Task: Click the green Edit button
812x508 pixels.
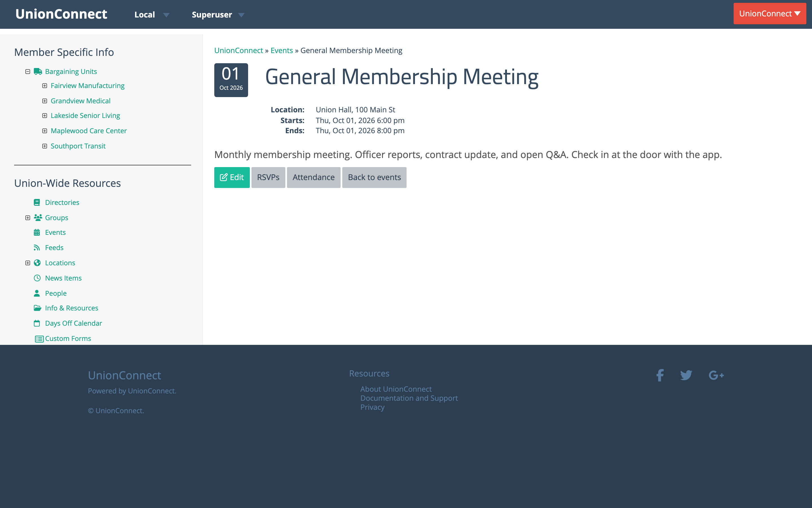Action: [232, 177]
